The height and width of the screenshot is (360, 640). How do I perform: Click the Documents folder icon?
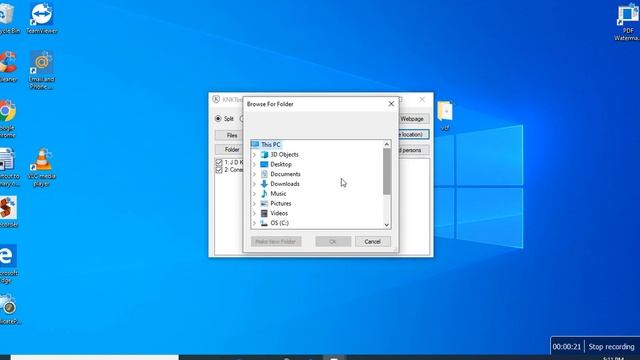tap(264, 174)
